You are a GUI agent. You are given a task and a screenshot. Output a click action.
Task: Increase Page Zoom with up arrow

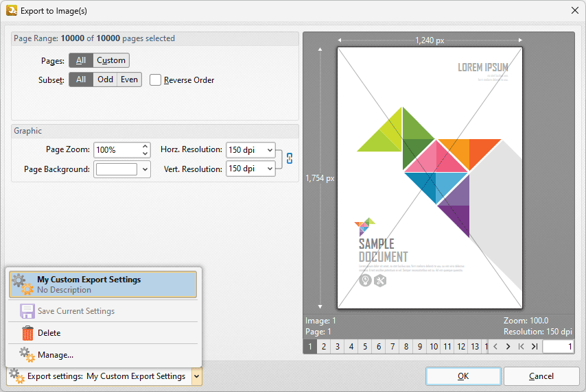coord(145,147)
